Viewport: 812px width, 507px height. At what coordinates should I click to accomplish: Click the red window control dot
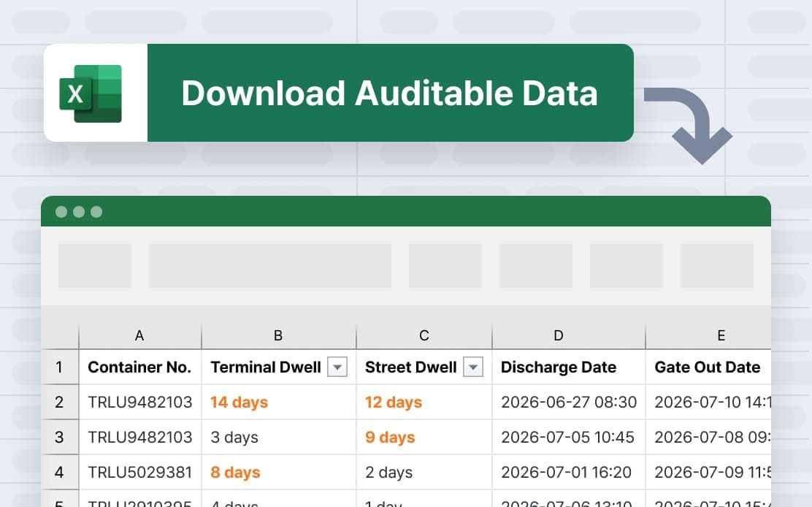[62, 211]
